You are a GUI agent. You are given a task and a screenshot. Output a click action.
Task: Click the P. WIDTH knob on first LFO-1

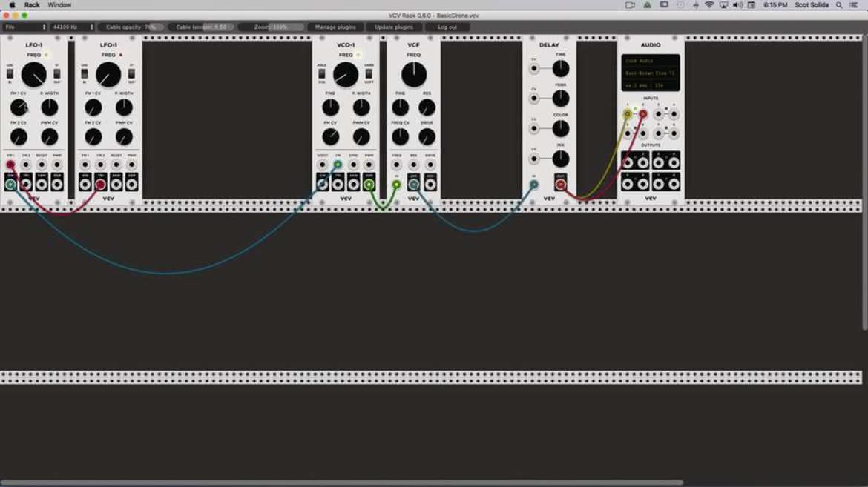pos(49,107)
